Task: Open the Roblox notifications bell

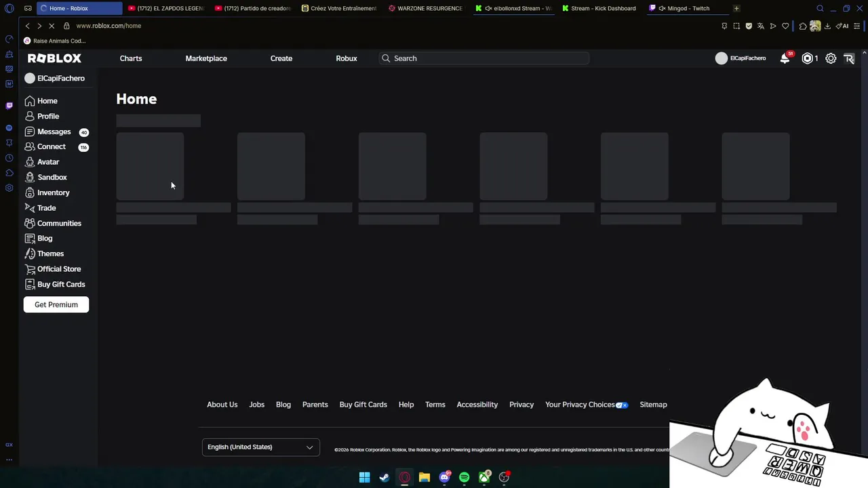Action: click(x=785, y=58)
